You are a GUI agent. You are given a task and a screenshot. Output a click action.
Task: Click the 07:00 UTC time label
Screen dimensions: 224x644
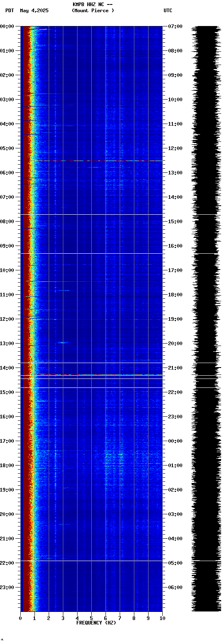coord(175,26)
